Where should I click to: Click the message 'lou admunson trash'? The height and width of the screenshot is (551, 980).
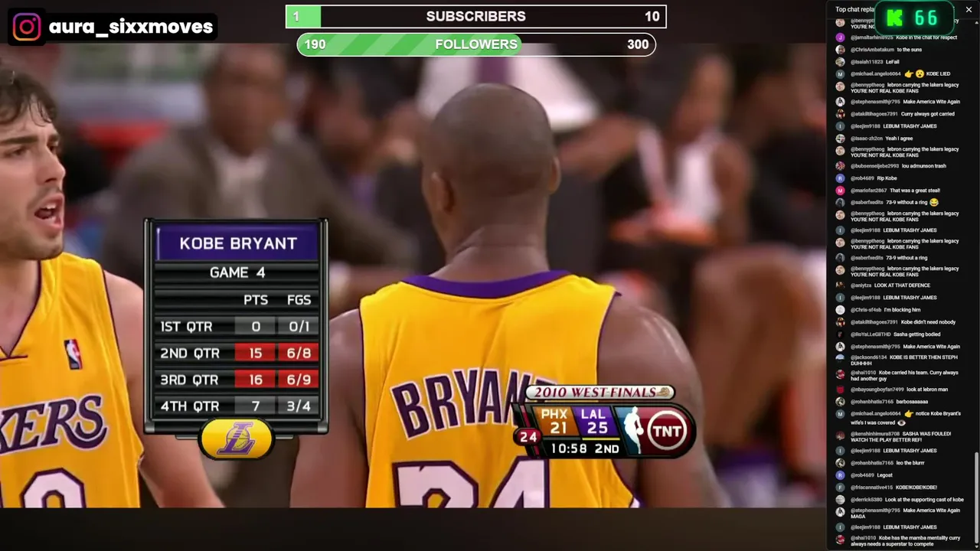pos(926,166)
